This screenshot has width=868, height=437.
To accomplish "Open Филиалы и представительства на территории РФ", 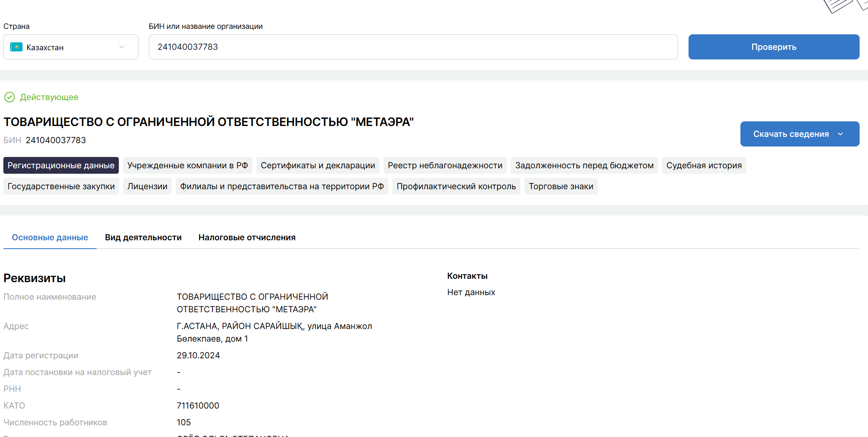I will click(282, 186).
